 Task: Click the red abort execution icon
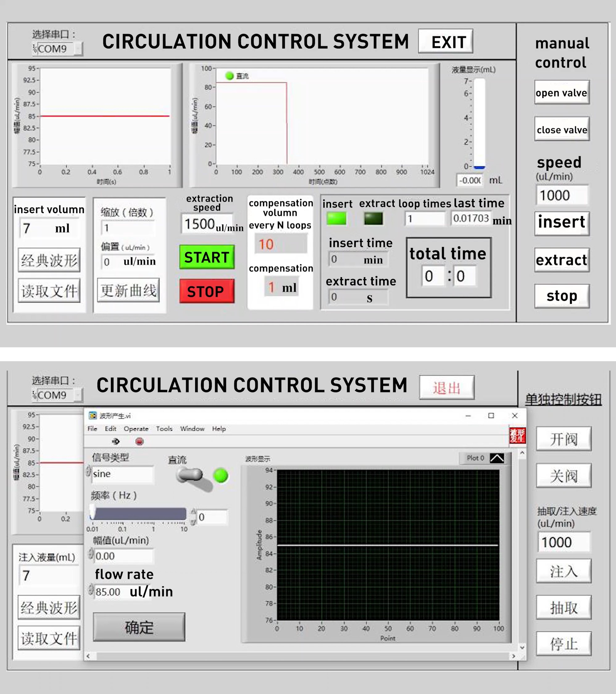139,441
